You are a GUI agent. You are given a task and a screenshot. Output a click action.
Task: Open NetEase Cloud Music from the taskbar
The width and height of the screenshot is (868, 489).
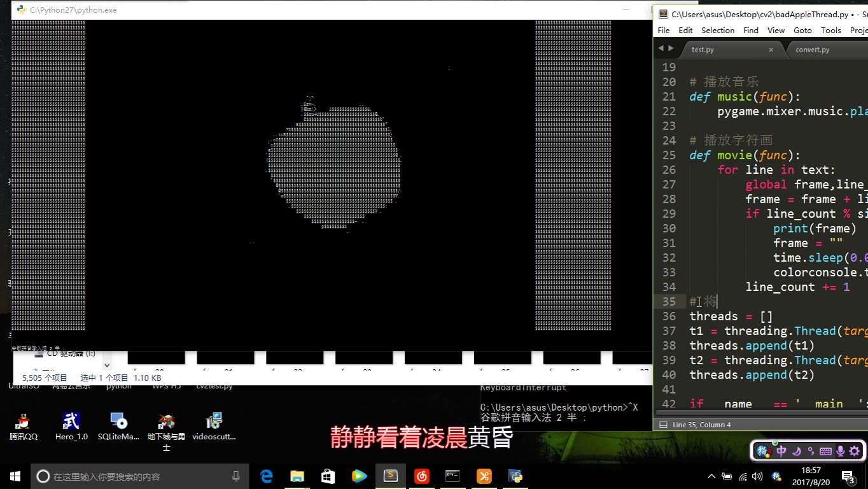421,476
